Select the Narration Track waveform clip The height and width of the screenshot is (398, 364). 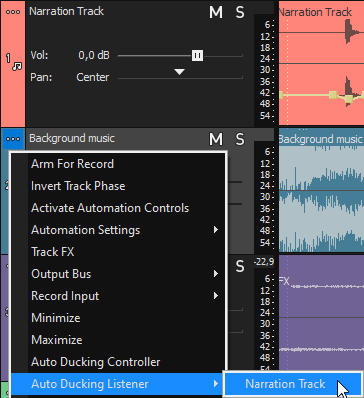(x=321, y=63)
